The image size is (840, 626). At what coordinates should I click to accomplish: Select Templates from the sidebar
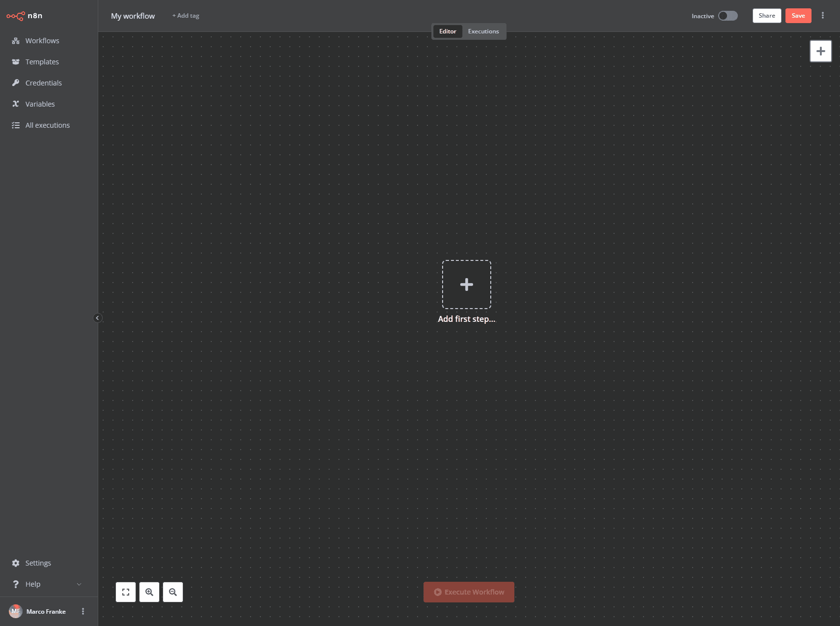(x=42, y=61)
